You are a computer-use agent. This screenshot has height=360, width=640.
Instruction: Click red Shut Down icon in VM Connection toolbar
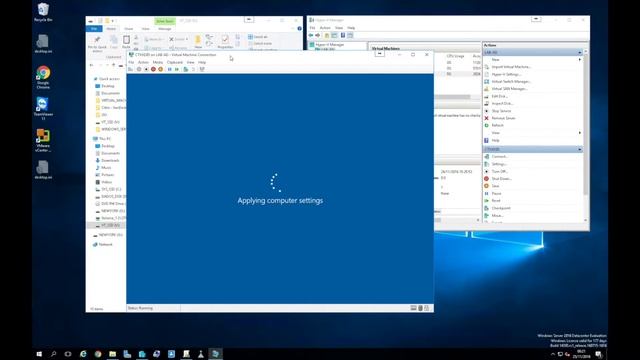click(x=153, y=69)
